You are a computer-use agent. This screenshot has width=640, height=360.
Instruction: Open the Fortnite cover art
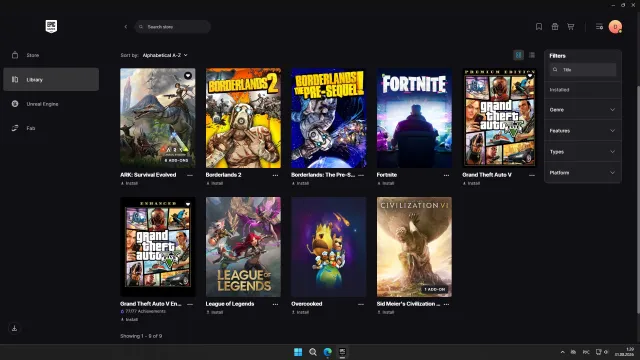click(414, 118)
